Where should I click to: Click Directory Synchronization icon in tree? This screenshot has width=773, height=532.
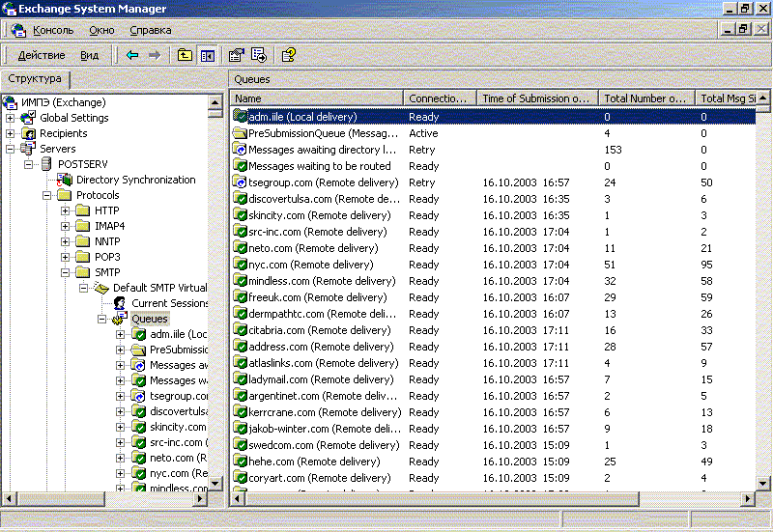pos(65,180)
